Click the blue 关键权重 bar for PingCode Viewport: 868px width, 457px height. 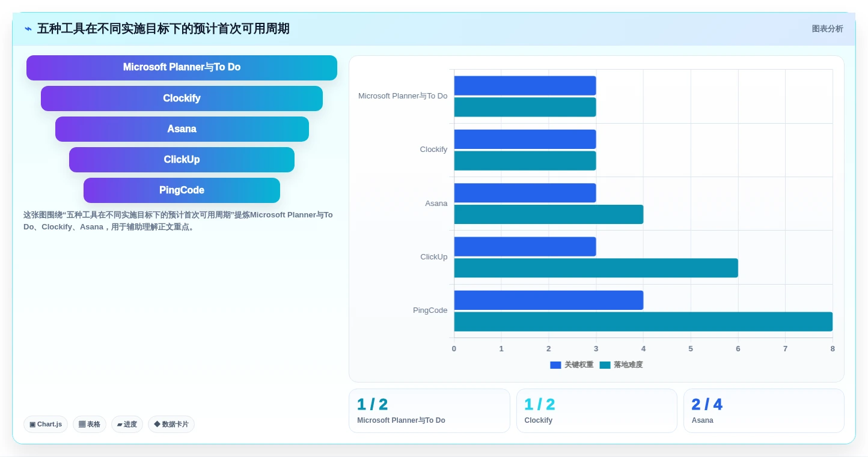click(x=549, y=300)
